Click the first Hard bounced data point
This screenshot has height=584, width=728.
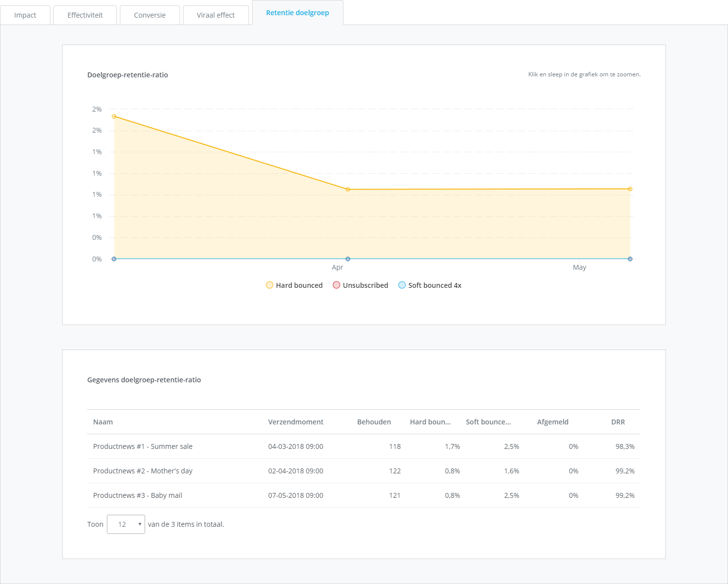click(114, 117)
